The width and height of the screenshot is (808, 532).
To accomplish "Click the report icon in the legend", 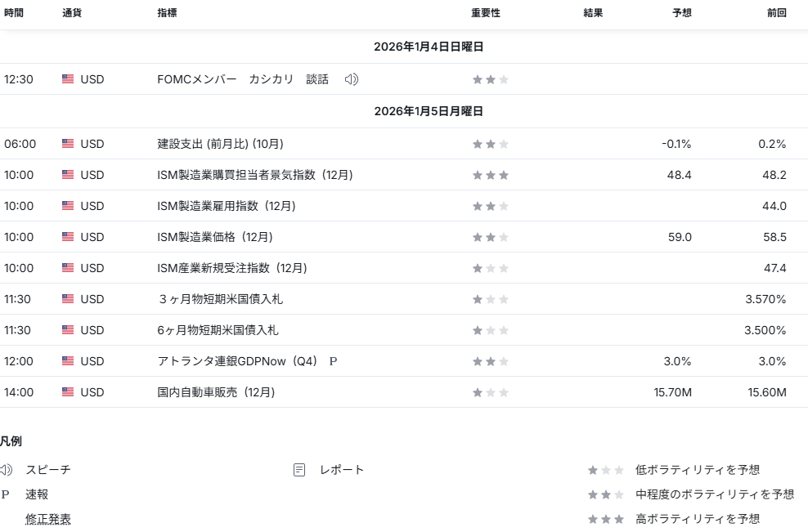I will pos(299,470).
